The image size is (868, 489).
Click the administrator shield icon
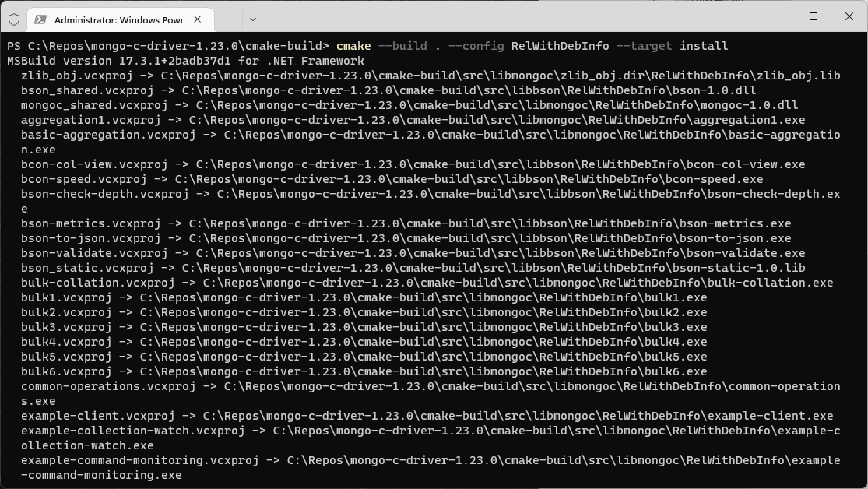pyautogui.click(x=13, y=19)
